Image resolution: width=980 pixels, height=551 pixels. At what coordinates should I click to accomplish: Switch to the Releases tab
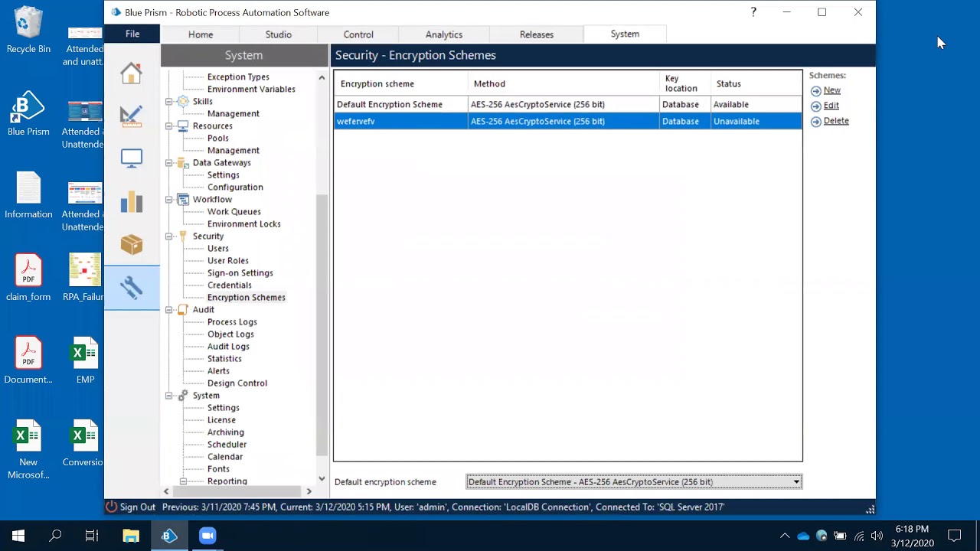tap(537, 34)
